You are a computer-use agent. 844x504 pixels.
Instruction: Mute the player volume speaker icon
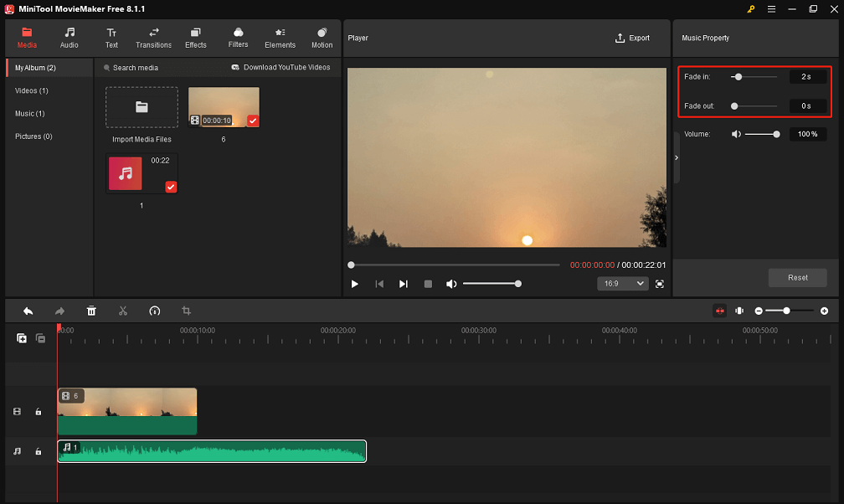point(451,284)
